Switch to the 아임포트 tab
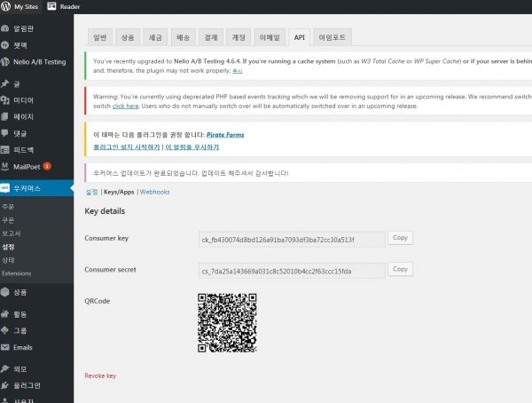This screenshot has height=403, width=532. (x=332, y=37)
